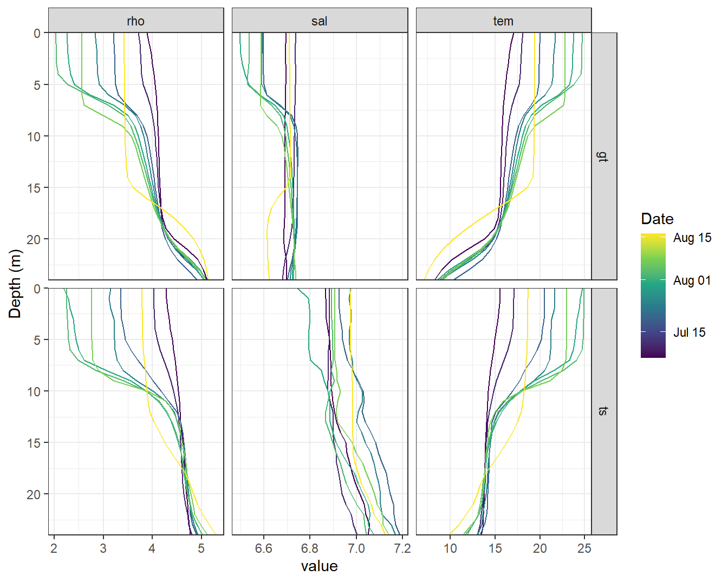Click the 'tem' facet column header
The image size is (728, 582).
(503, 21)
